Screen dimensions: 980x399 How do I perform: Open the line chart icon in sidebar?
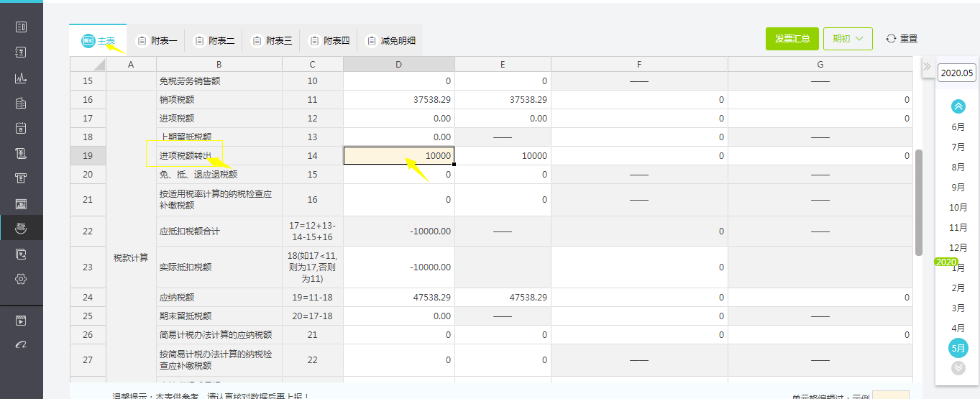point(21,78)
